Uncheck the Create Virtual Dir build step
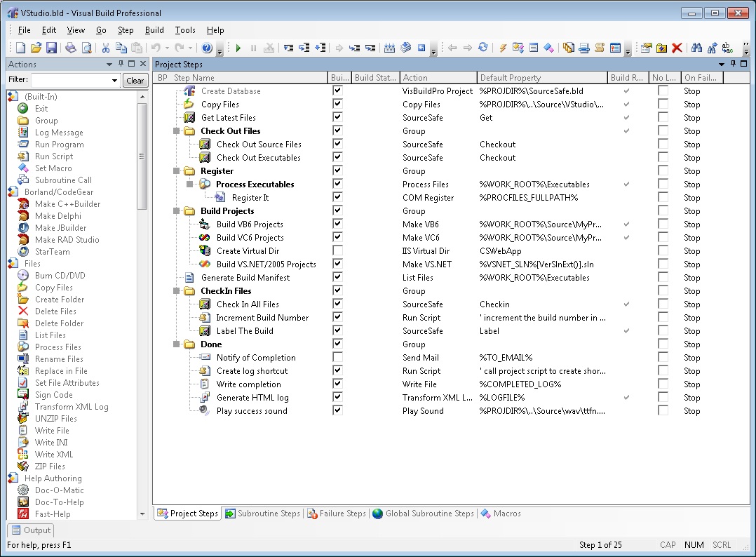The image size is (756, 557). pyautogui.click(x=337, y=251)
